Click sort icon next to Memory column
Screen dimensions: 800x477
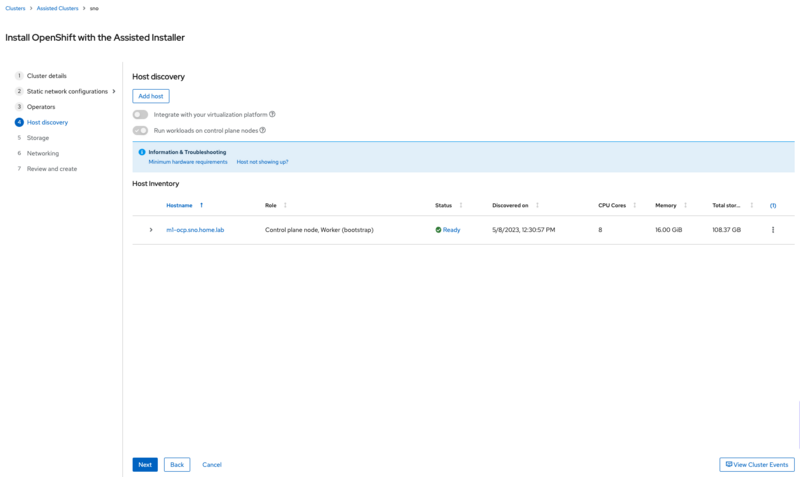click(685, 205)
